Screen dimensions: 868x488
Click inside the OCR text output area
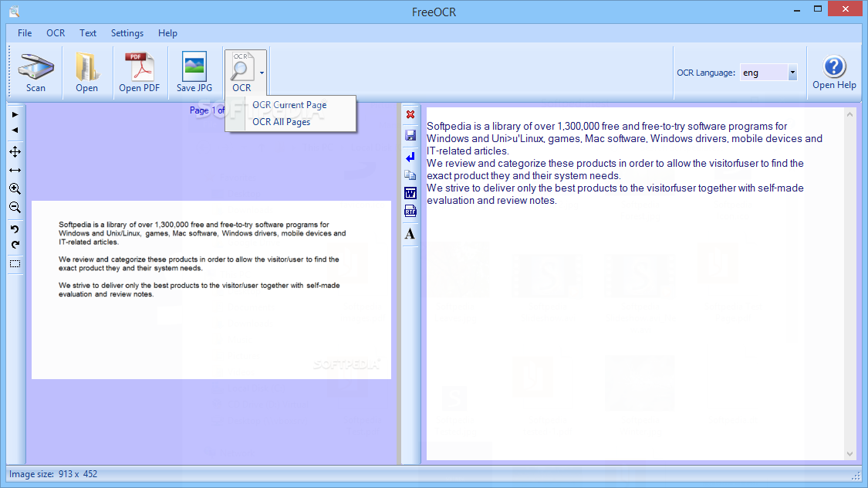(x=635, y=283)
